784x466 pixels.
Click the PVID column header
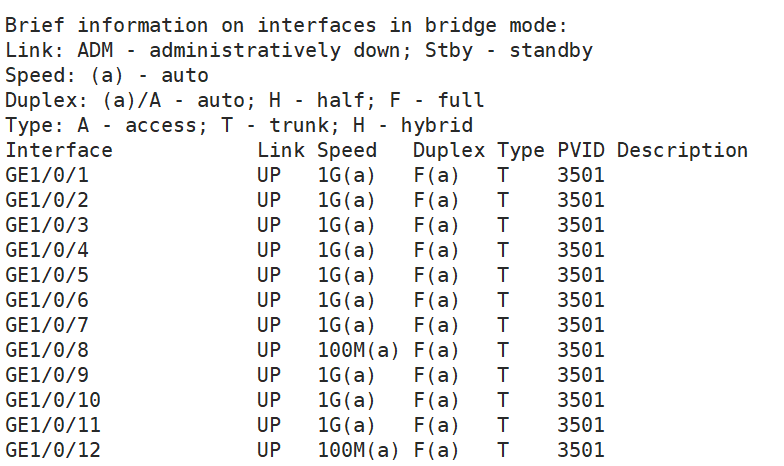[581, 151]
